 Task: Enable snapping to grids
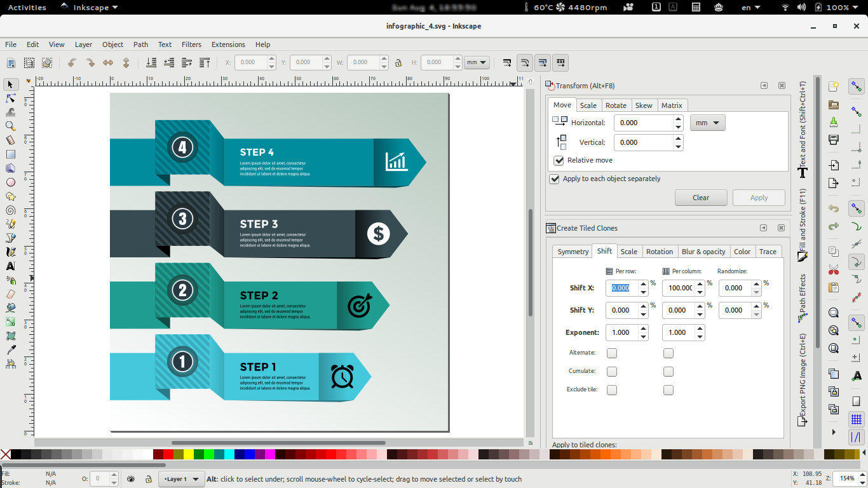[x=857, y=419]
